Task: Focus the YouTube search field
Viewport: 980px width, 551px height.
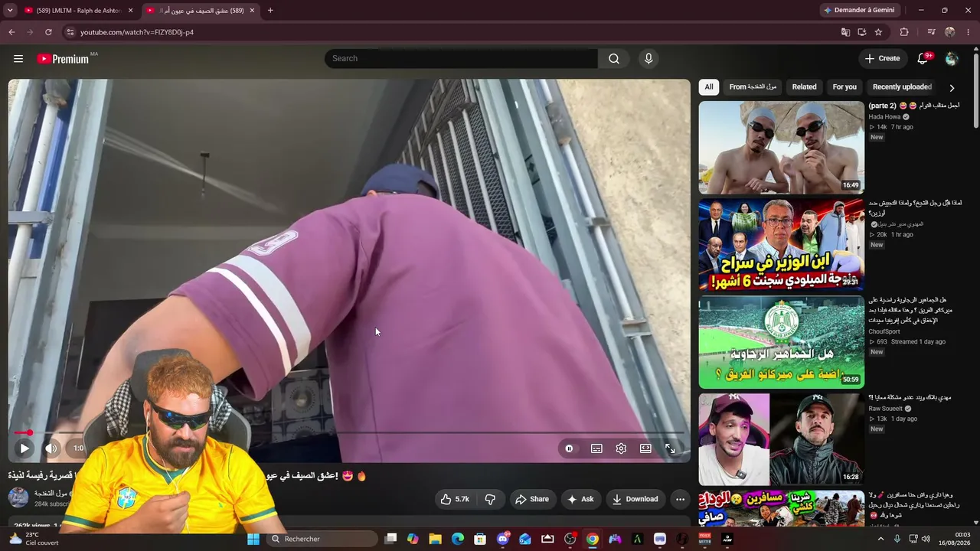Action: click(461, 59)
